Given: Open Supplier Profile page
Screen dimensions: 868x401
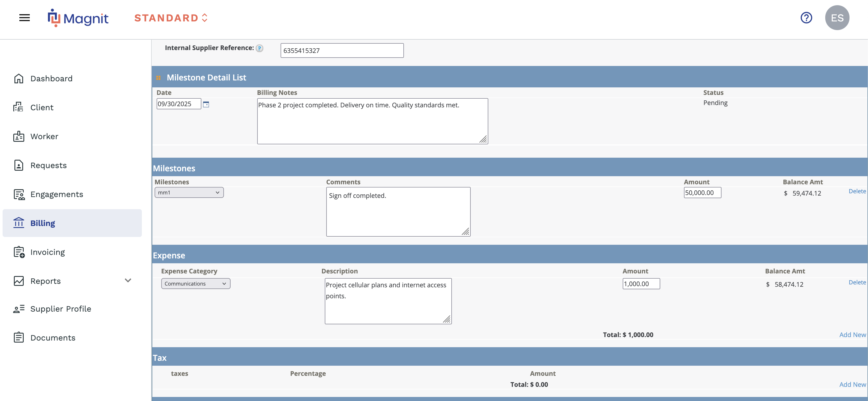Looking at the screenshot, I should [x=61, y=309].
